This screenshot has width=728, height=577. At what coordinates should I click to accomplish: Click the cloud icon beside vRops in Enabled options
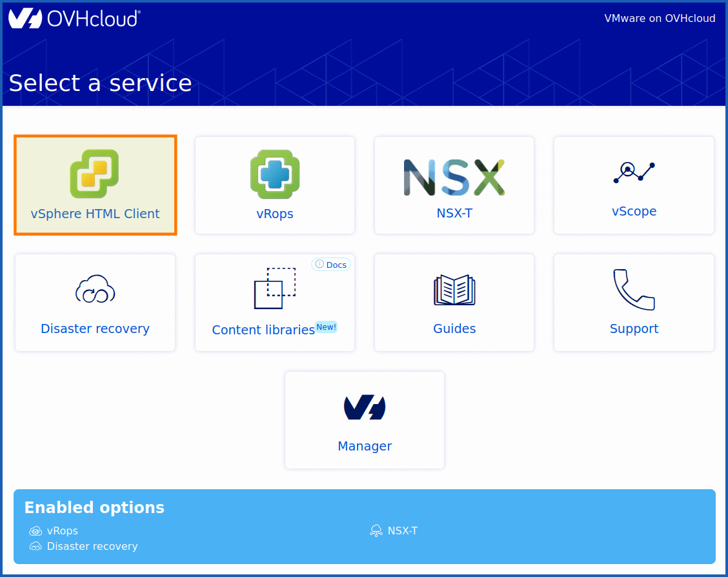(35, 531)
